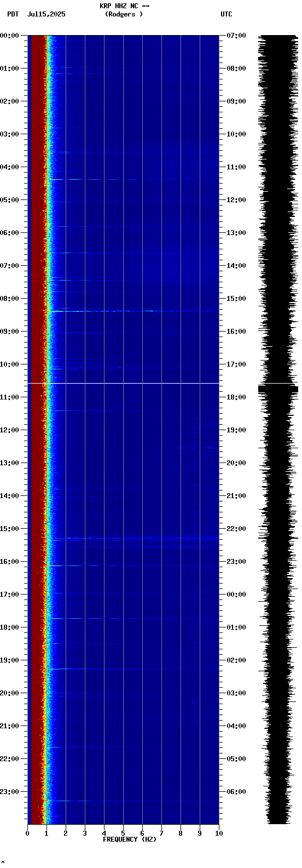
Task: Click the station title 'KRP HHZ NC --'
Action: [124, 6]
